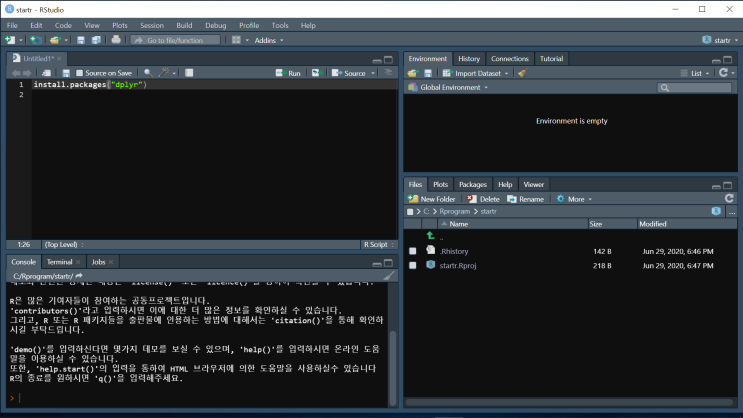Screen dimensions: 743x418
Task: Click the Environment search field
Action: 694,87
